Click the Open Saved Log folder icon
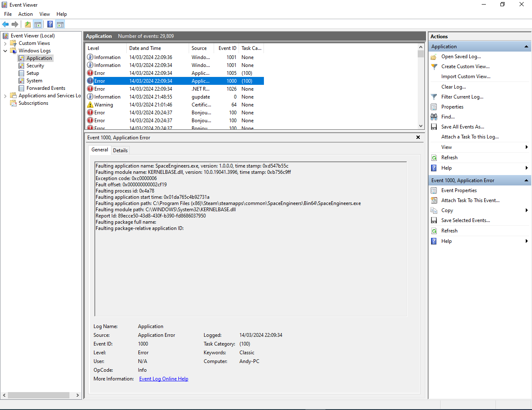This screenshot has width=532, height=410. click(434, 57)
